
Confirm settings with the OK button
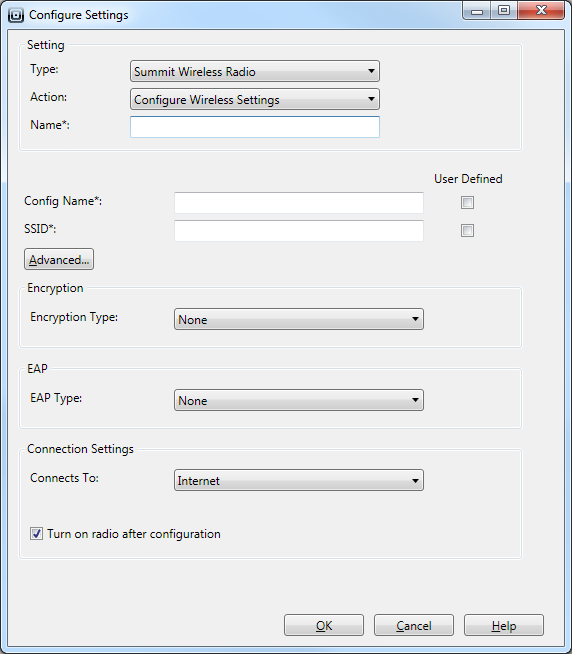click(x=324, y=625)
